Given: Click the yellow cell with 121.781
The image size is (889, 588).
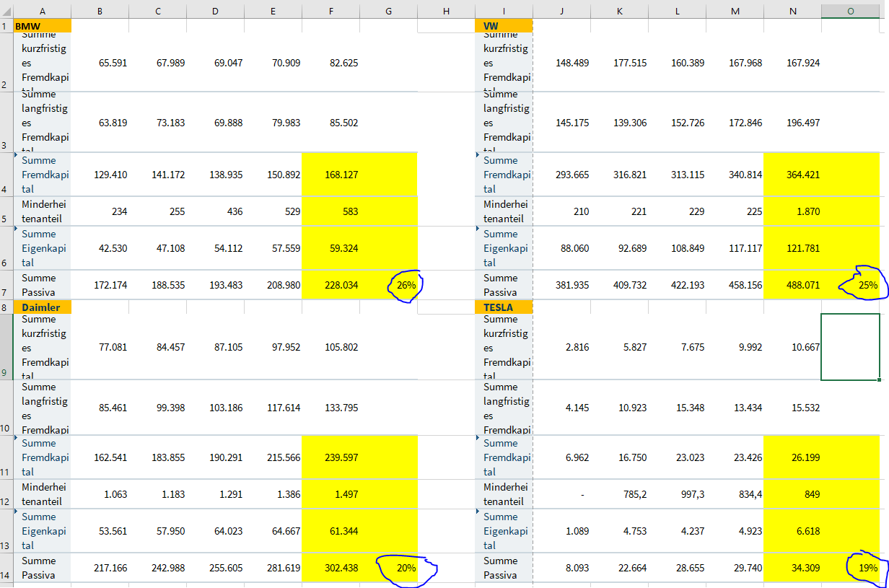Looking at the screenshot, I should tap(792, 248).
